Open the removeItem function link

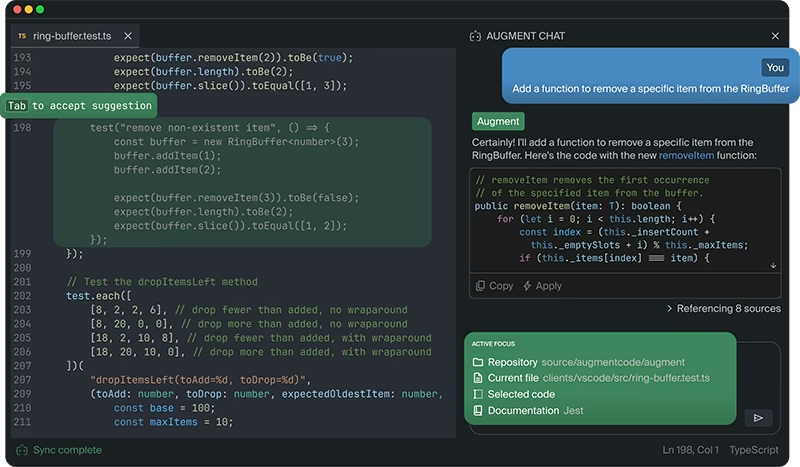pos(686,155)
